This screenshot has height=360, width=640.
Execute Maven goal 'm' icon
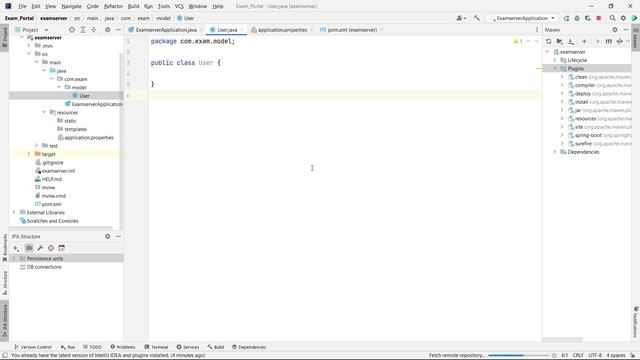coord(608,41)
